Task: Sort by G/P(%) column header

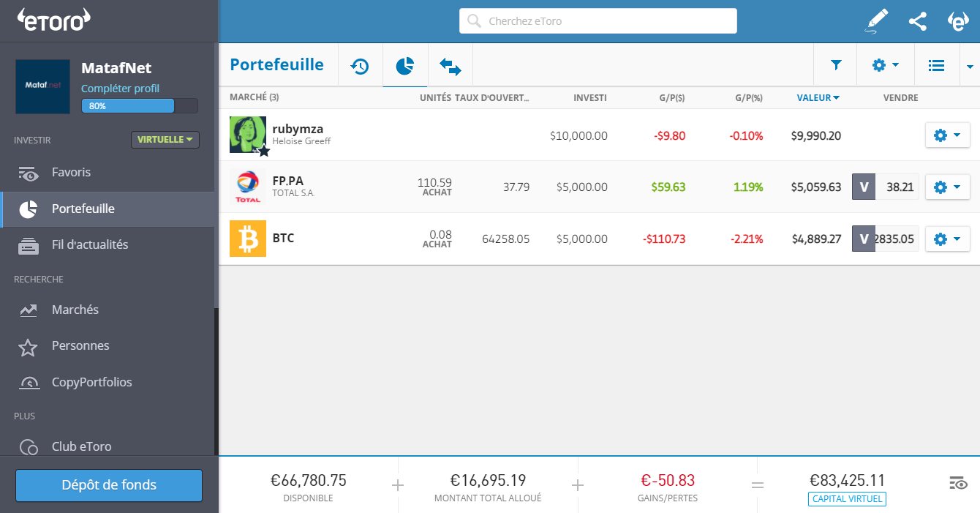Action: click(749, 97)
